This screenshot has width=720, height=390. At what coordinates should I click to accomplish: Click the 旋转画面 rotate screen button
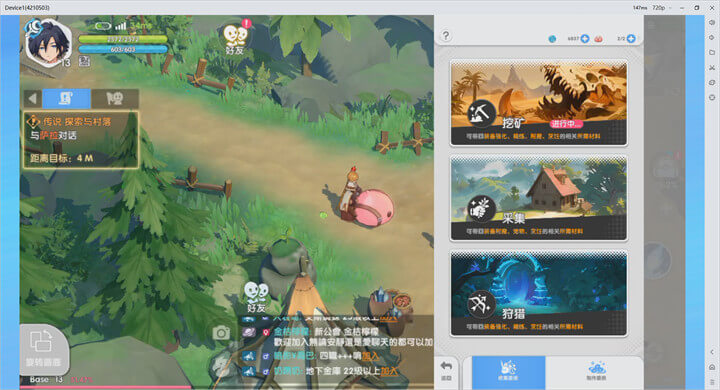[44, 349]
